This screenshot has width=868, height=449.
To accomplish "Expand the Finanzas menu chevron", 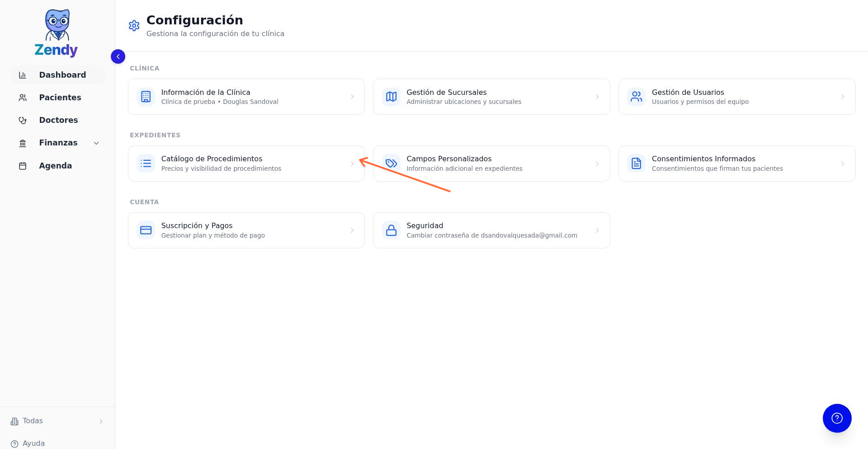I will [96, 143].
